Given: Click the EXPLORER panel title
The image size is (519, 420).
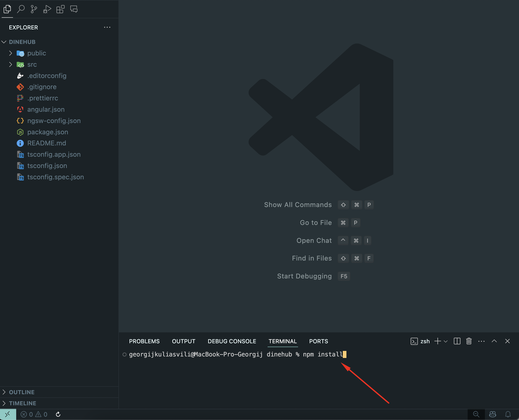Looking at the screenshot, I should (23, 28).
